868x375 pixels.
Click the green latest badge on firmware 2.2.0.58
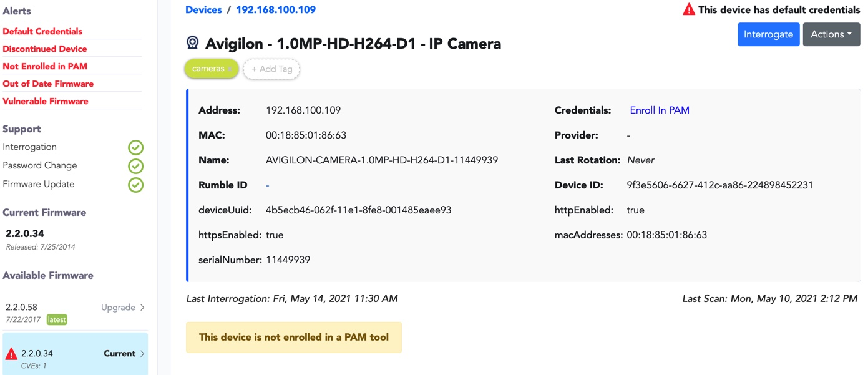57,319
